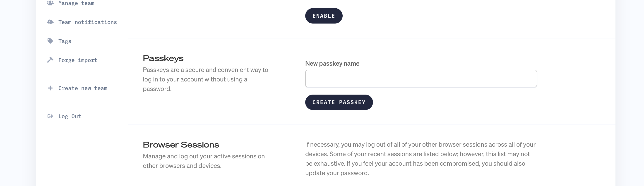
Task: Click the browser sessions logout explanation text
Action: (x=420, y=159)
